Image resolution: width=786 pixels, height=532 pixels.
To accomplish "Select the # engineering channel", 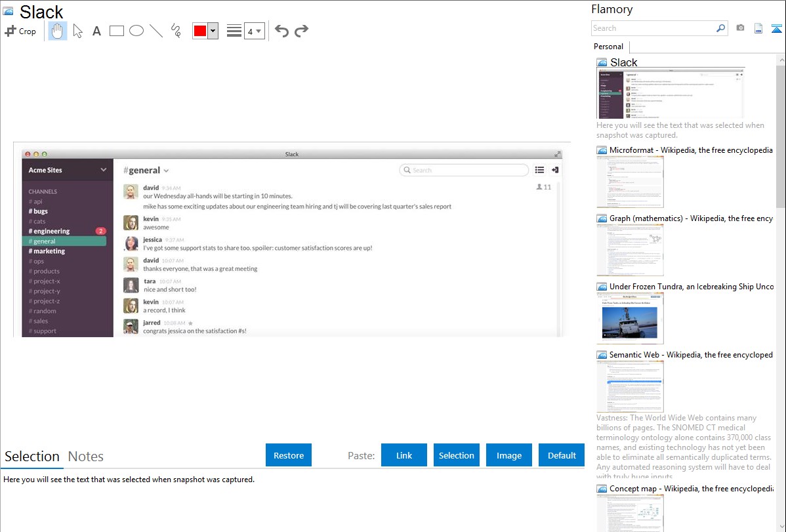I will point(49,231).
